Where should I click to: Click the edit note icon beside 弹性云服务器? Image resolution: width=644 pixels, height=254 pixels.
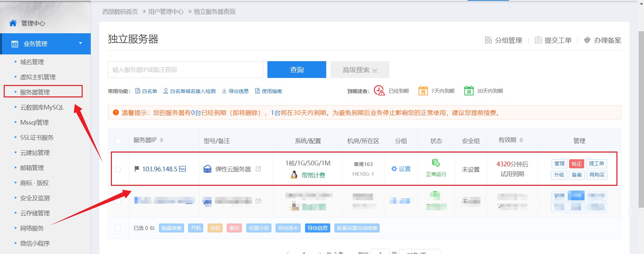tap(258, 169)
